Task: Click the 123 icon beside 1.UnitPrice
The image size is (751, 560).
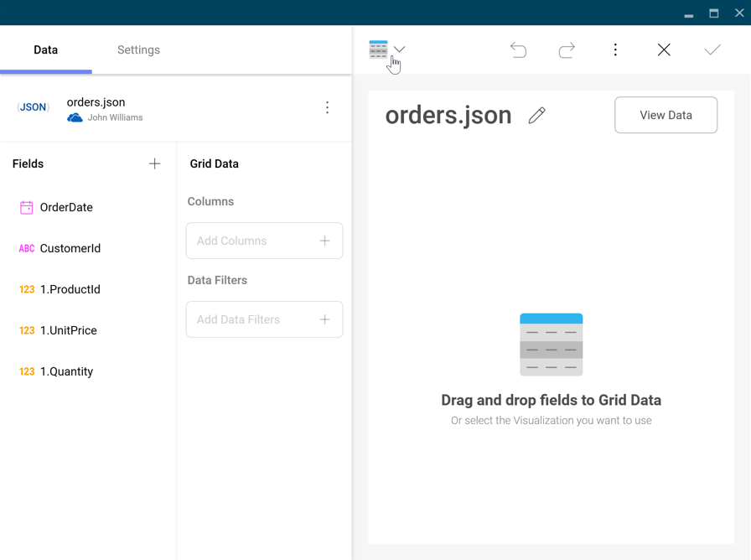Action: (x=27, y=330)
